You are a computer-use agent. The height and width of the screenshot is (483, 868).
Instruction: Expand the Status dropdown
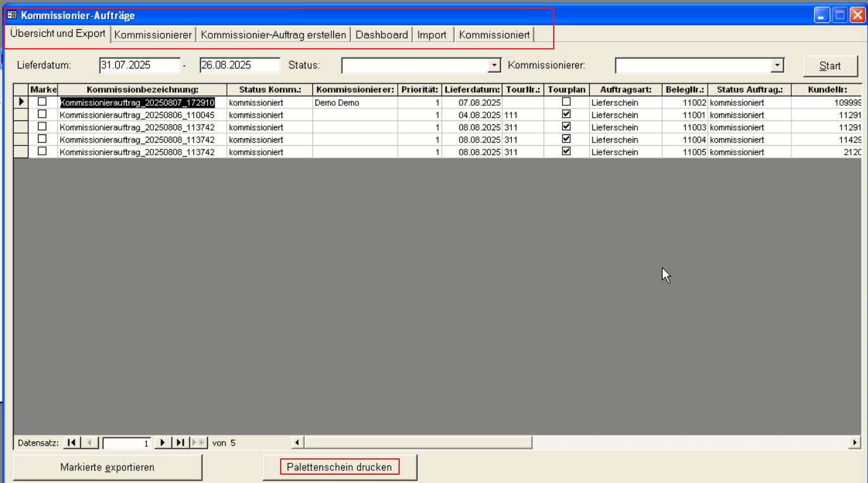click(494, 65)
